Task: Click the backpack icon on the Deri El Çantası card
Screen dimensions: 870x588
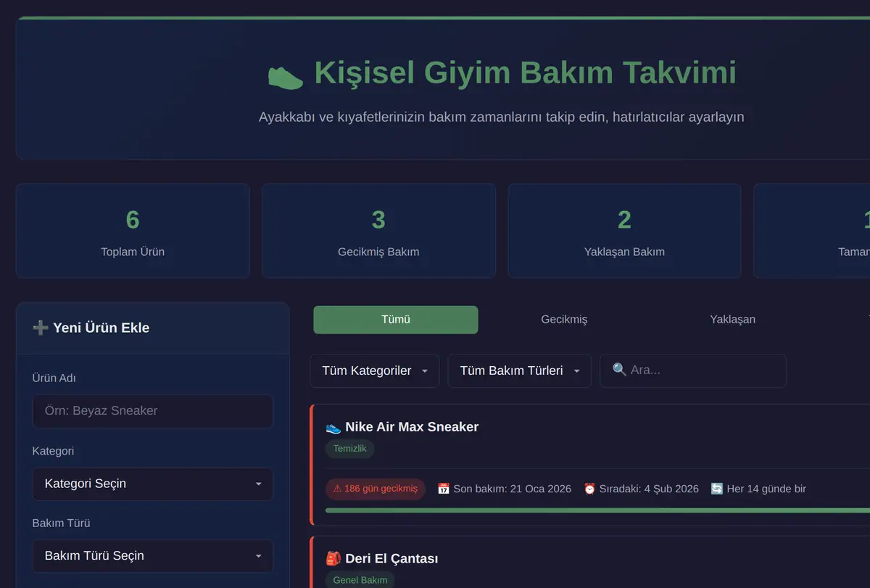Action: [333, 559]
